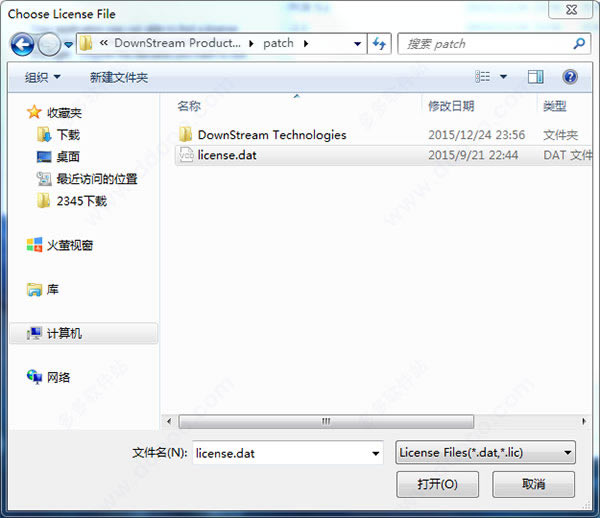This screenshot has width=600, height=518.
Task: Click the magnifier search icon
Action: (x=579, y=44)
